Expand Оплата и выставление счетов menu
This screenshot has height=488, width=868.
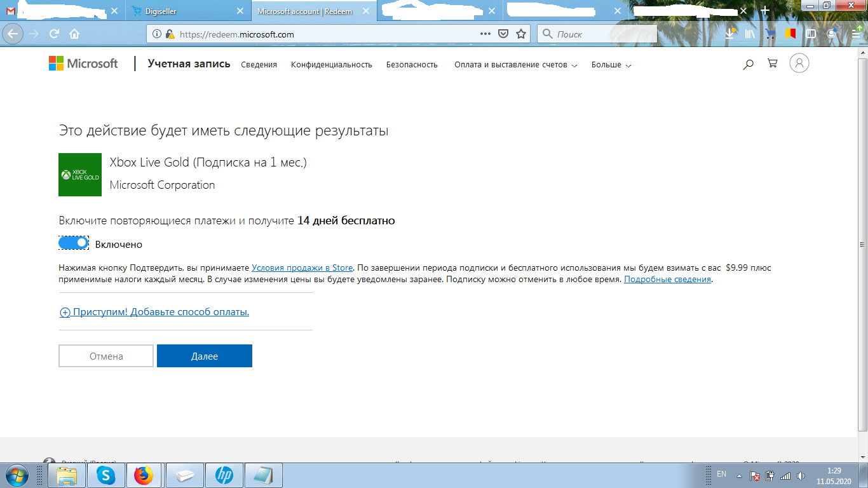click(515, 65)
